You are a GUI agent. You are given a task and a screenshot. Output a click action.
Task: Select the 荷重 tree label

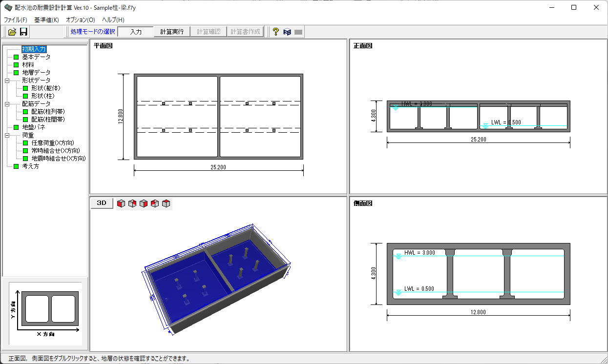pyautogui.click(x=28, y=135)
